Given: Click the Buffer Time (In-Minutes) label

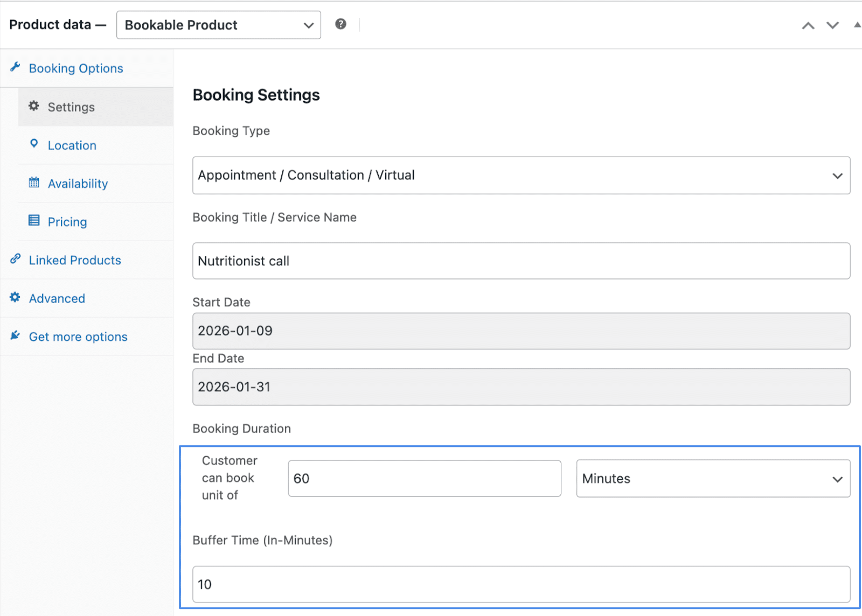Looking at the screenshot, I should tap(262, 541).
